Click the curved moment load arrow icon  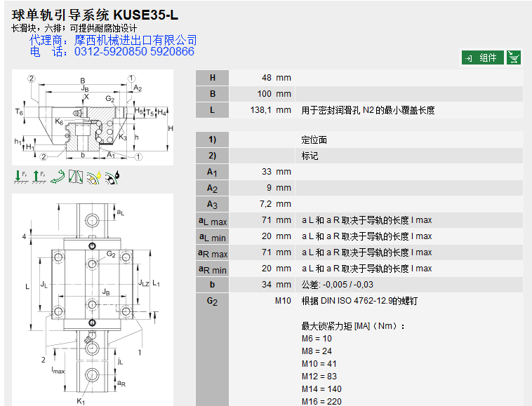coord(57,178)
